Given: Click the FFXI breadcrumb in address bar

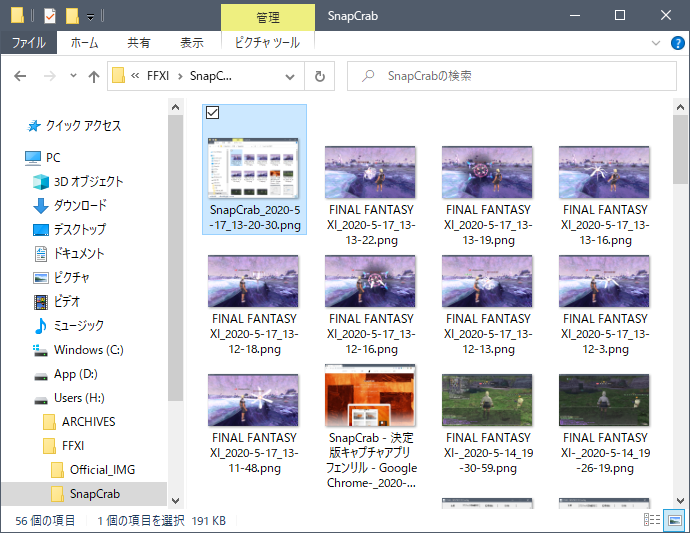Looking at the screenshot, I should pos(158,76).
